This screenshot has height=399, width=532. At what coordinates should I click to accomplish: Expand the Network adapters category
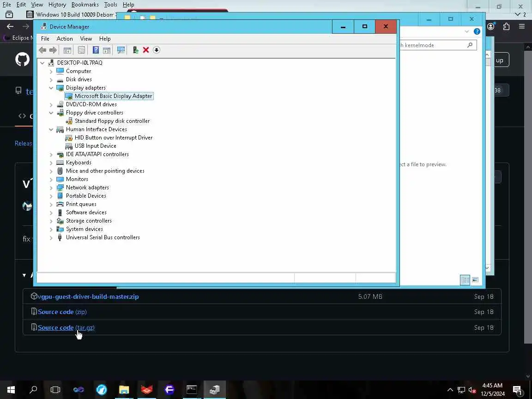(x=51, y=187)
